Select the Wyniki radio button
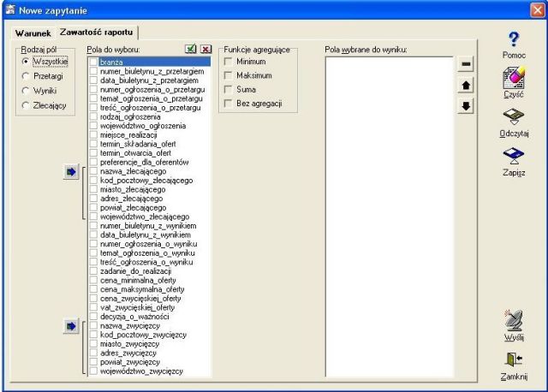Image resolution: width=548 pixels, height=392 pixels. [x=26, y=91]
